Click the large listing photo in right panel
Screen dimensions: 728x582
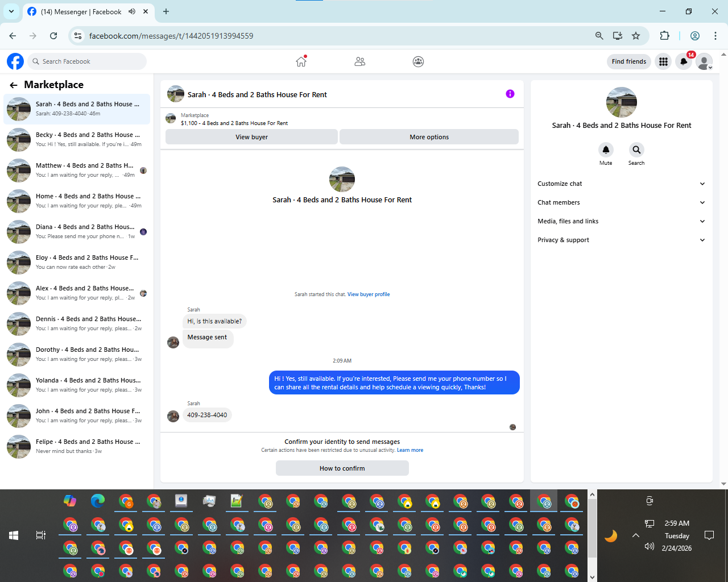pyautogui.click(x=622, y=102)
